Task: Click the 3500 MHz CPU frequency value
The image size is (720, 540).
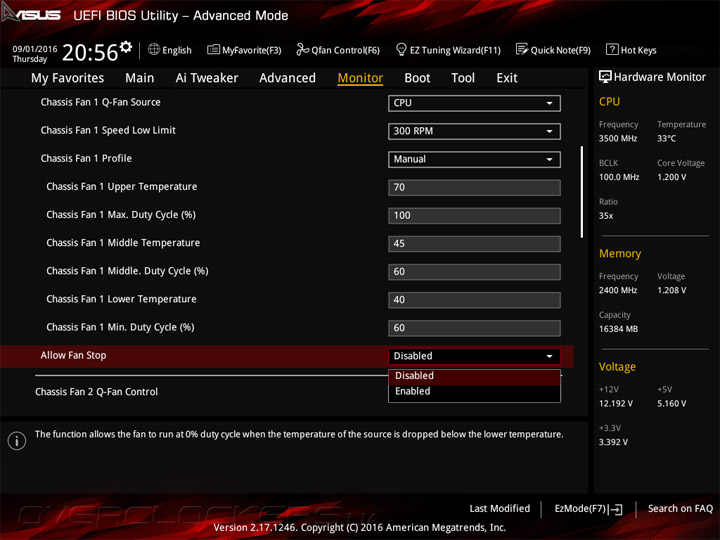Action: 618,139
